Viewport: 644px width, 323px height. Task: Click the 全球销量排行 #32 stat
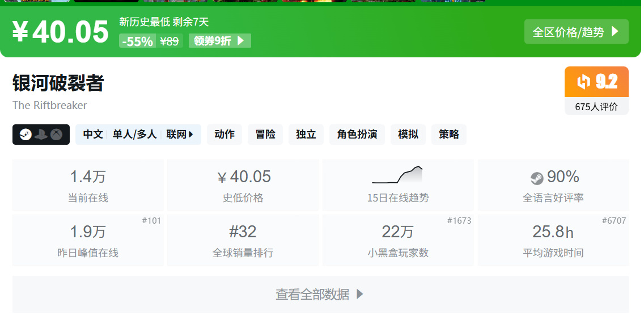click(243, 240)
